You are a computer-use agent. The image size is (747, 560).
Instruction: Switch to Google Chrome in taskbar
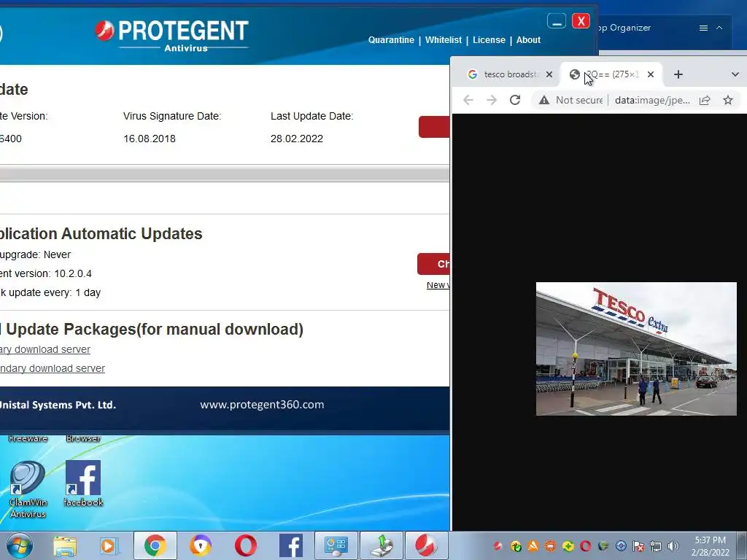155,545
